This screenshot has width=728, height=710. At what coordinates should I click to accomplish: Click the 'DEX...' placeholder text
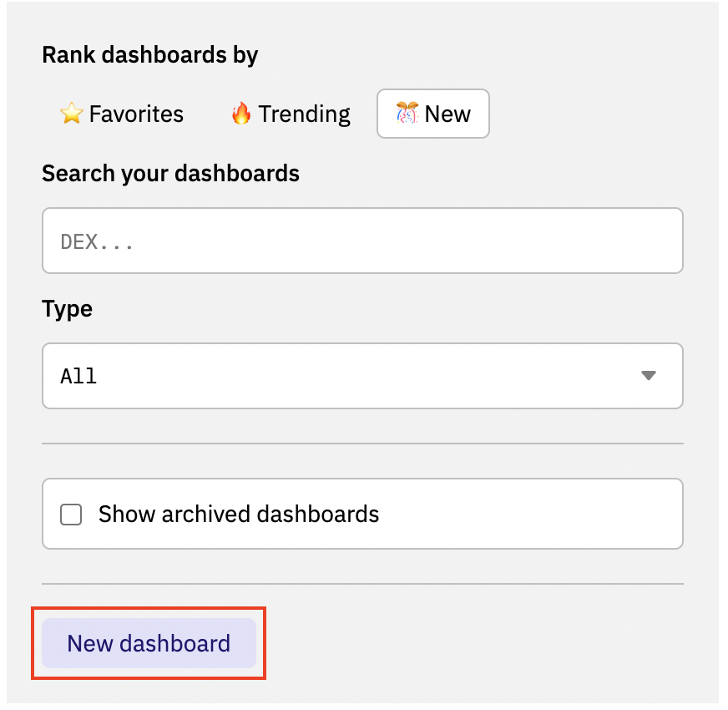click(x=98, y=242)
